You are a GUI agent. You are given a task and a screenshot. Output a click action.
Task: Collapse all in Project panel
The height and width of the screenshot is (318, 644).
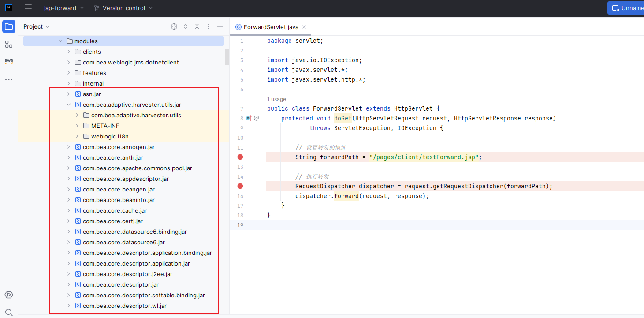tap(197, 26)
